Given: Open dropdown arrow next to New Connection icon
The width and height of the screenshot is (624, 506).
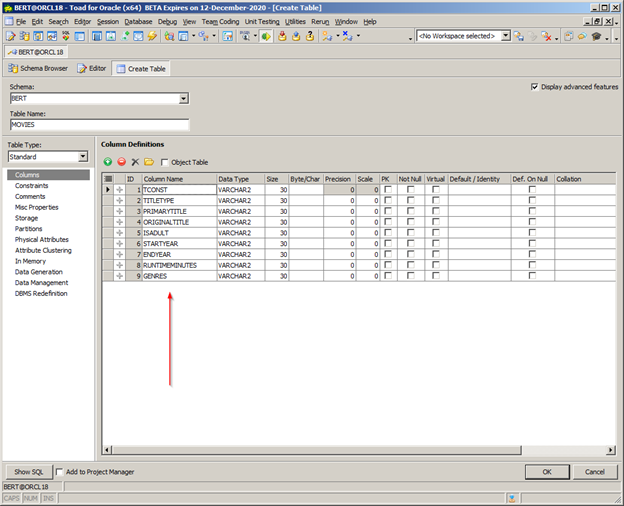Looking at the screenshot, I should tap(338, 36).
